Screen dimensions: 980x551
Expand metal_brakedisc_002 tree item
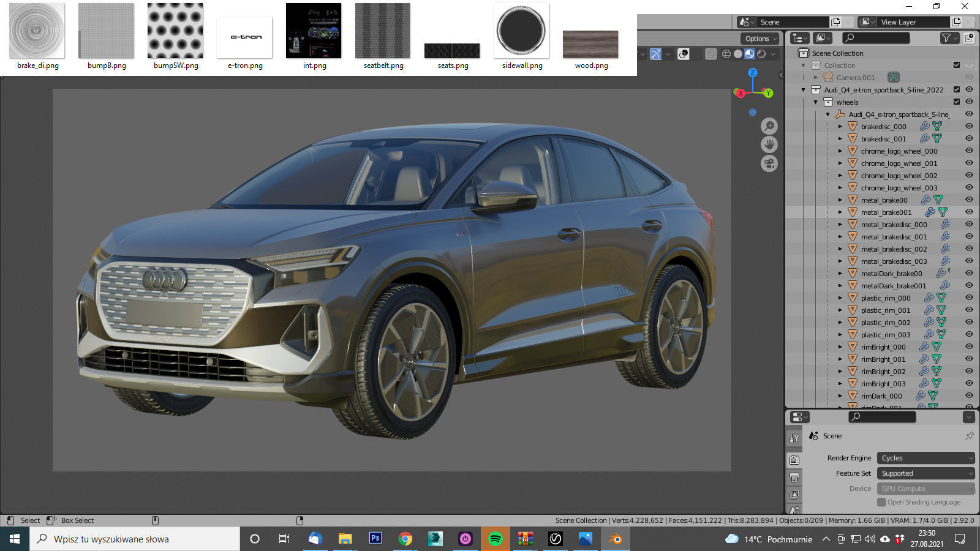840,249
